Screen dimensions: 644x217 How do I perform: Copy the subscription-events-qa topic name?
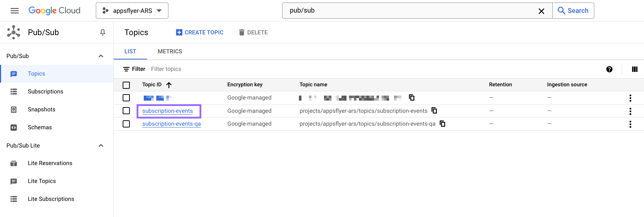[x=442, y=124]
